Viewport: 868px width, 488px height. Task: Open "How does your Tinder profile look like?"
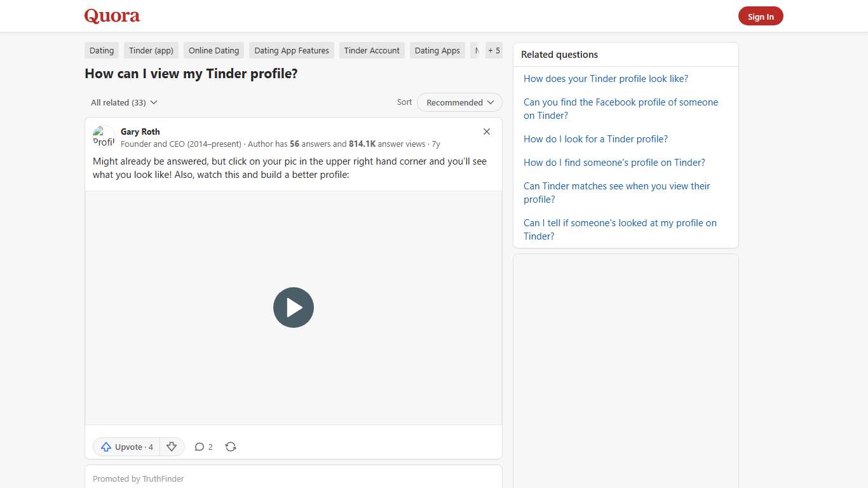[606, 78]
